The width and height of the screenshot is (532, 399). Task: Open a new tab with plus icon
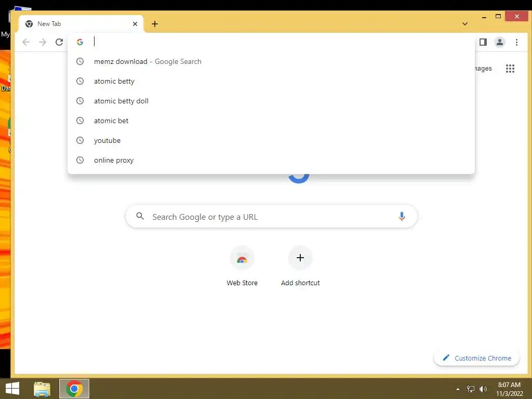click(x=155, y=24)
